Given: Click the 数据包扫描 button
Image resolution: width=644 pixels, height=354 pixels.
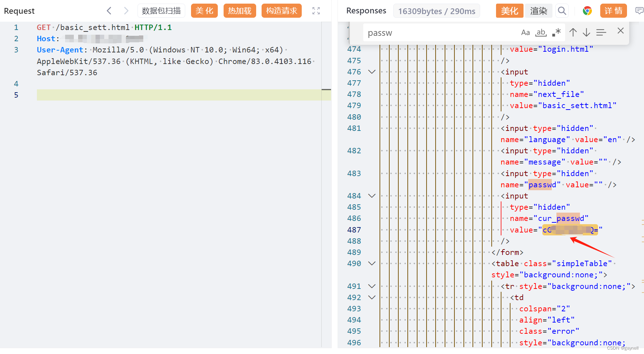Looking at the screenshot, I should point(161,11).
